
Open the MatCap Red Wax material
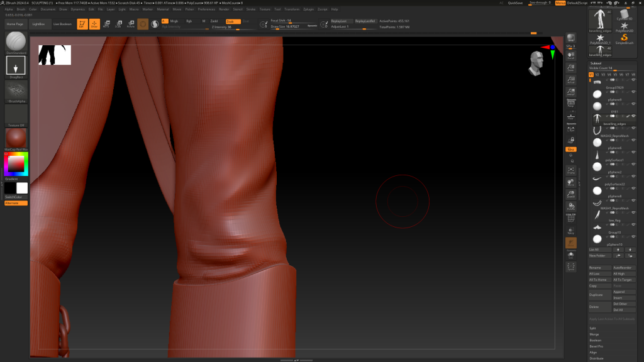16,138
